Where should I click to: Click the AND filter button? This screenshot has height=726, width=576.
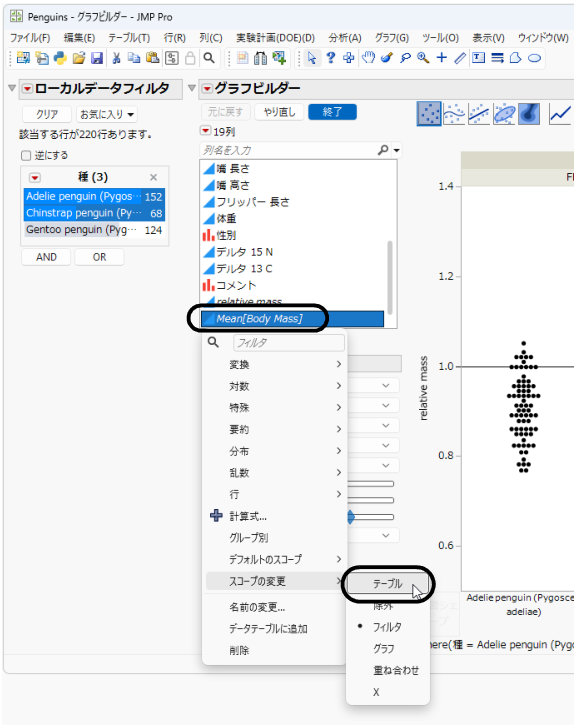click(x=46, y=257)
